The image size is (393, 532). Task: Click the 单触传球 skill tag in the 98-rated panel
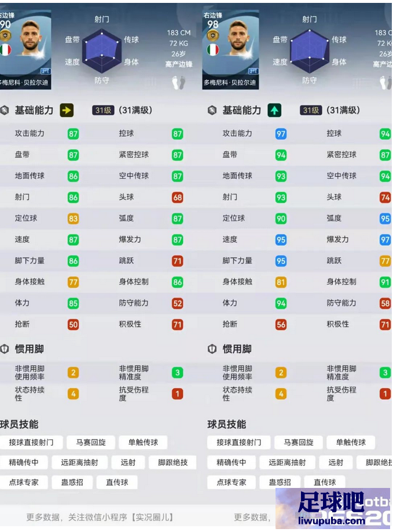pyautogui.click(x=351, y=442)
